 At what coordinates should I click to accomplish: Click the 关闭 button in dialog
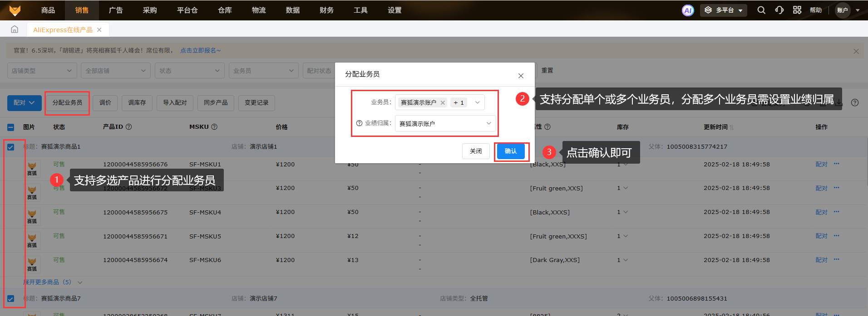point(476,151)
